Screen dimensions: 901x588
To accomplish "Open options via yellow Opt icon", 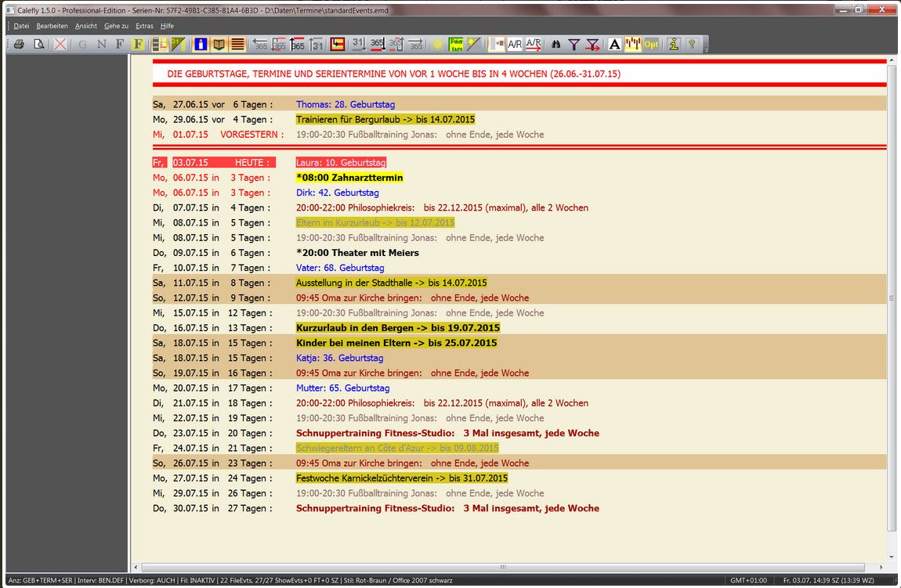I will (x=652, y=45).
